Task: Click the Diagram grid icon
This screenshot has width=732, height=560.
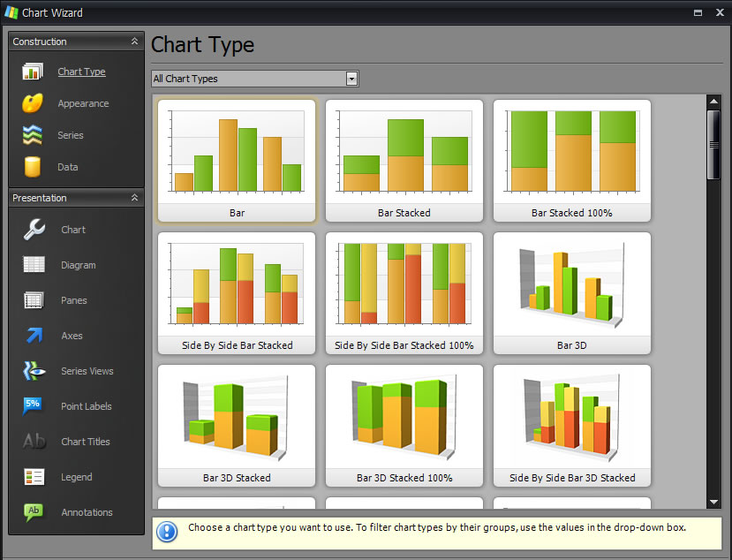Action: (34, 264)
